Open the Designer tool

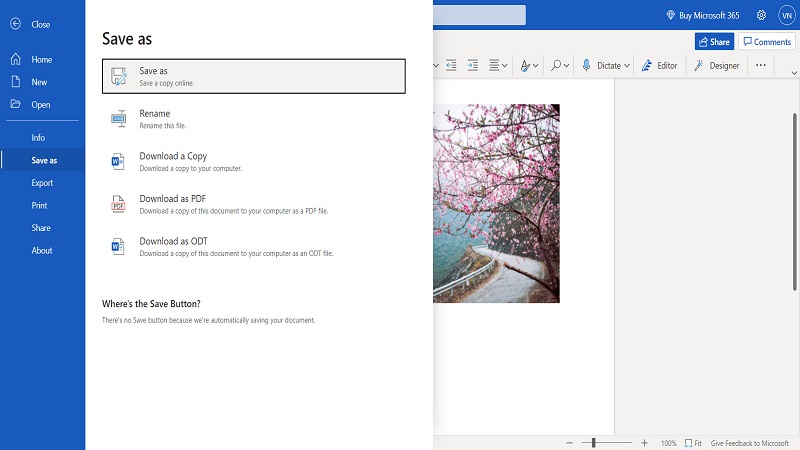pos(716,65)
